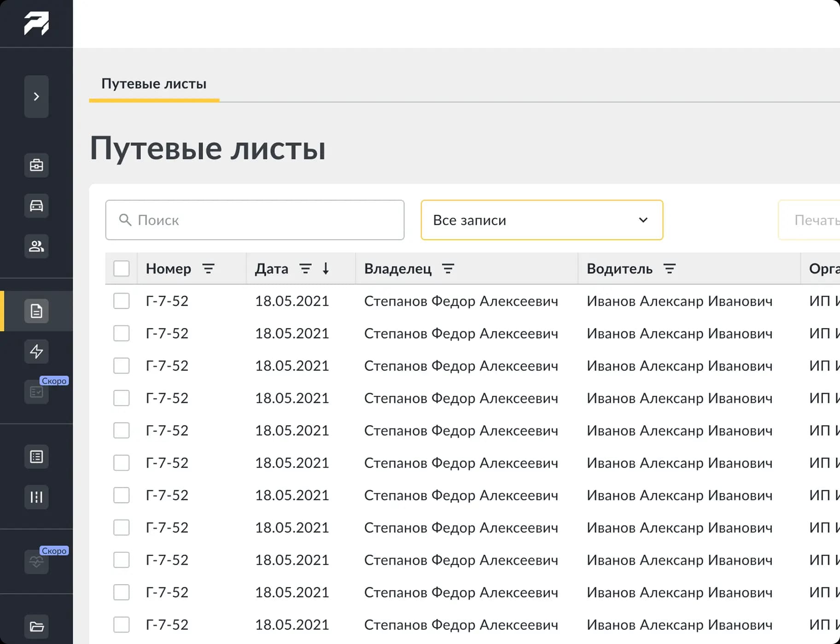Select the waybills document icon in sidebar

click(x=36, y=311)
